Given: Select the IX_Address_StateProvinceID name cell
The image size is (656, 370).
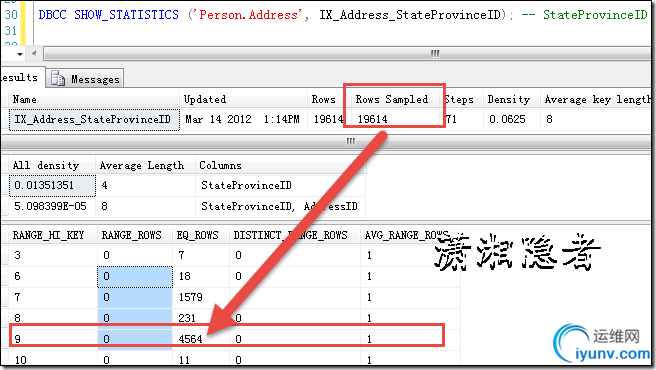Looking at the screenshot, I should click(95, 120).
